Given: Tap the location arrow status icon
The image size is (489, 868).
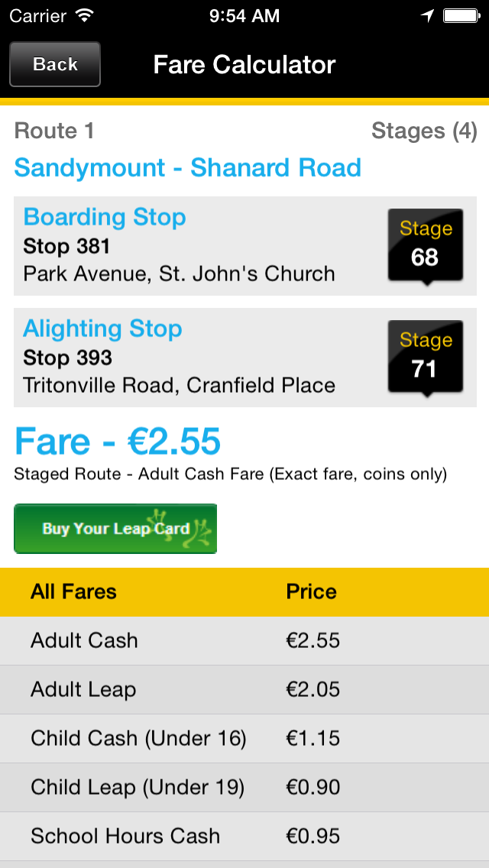Looking at the screenshot, I should (x=427, y=15).
